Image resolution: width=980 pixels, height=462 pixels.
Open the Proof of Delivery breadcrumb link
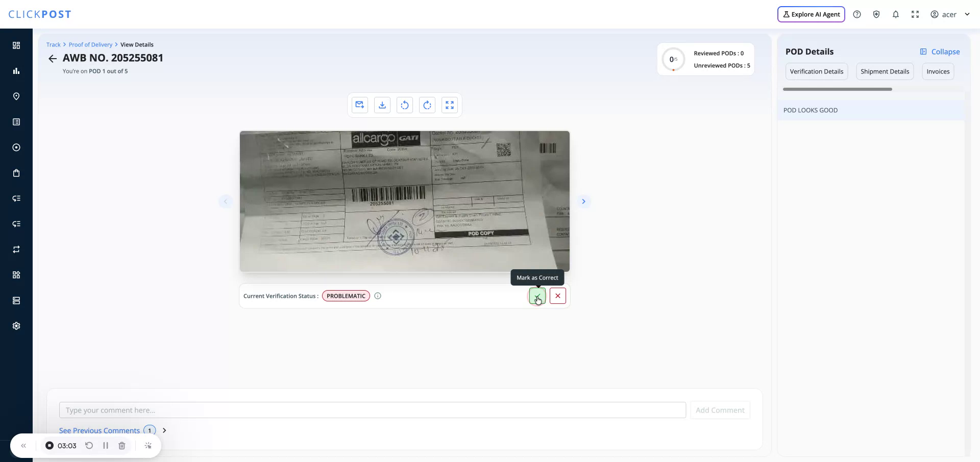tap(90, 44)
